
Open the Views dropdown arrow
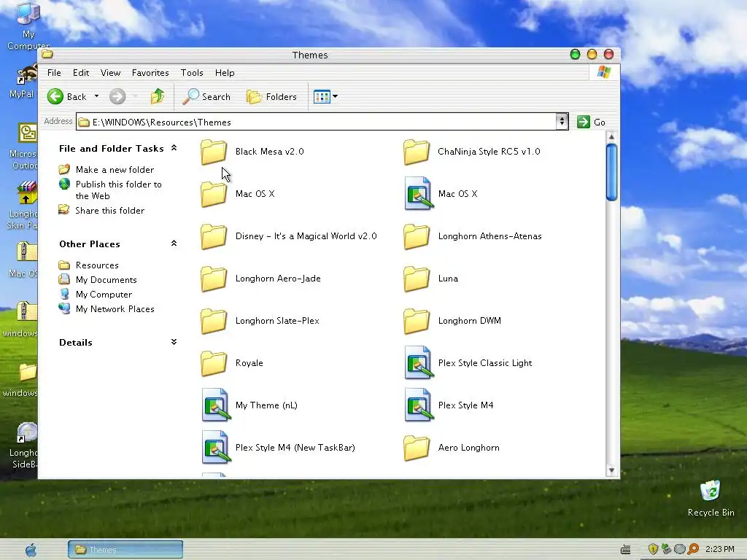pyautogui.click(x=336, y=97)
